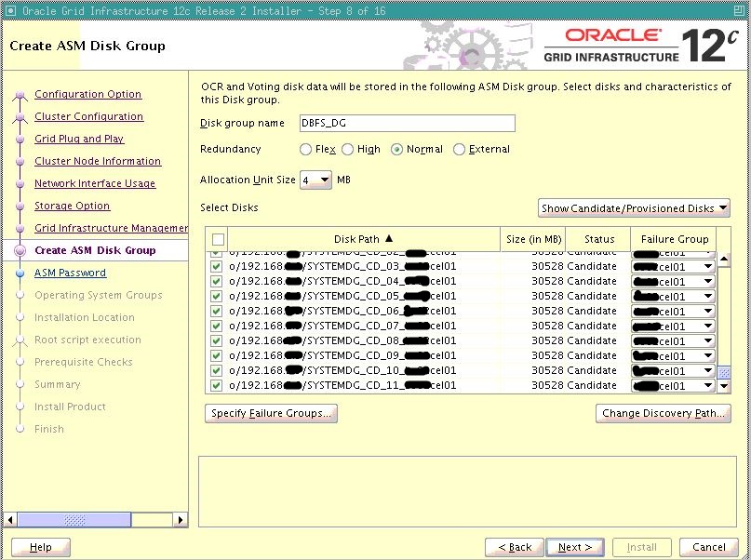Sort by the Size (in MB) column header
This screenshot has height=560, width=751.
coord(533,239)
